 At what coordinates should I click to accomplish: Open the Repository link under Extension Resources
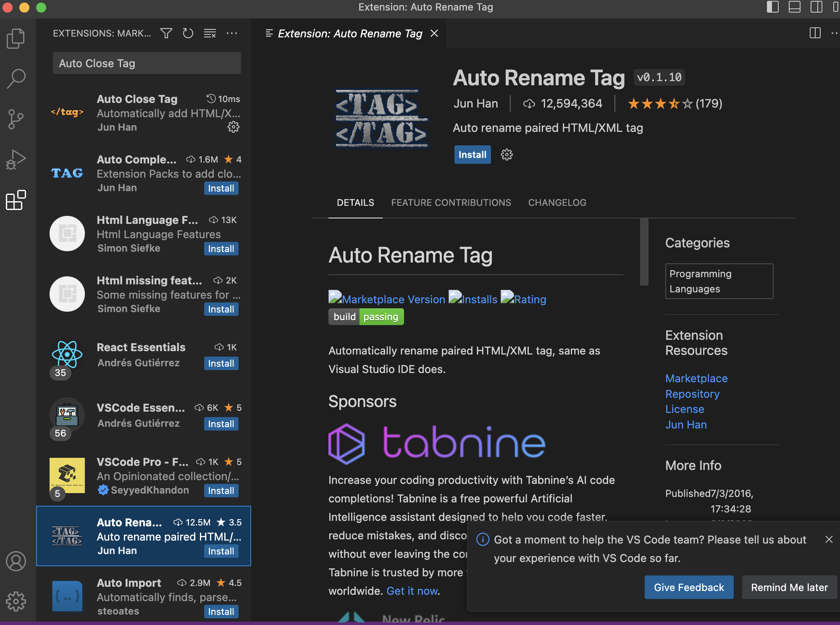pyautogui.click(x=692, y=394)
